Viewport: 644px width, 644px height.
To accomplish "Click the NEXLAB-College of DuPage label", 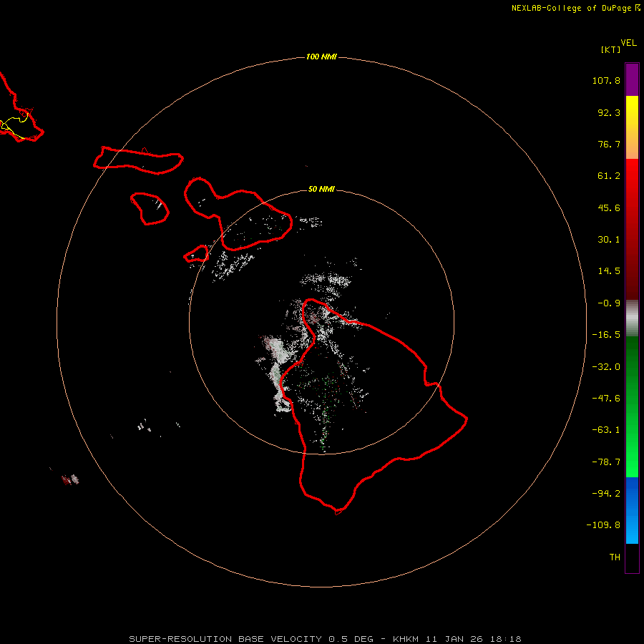I will tap(576, 8).
